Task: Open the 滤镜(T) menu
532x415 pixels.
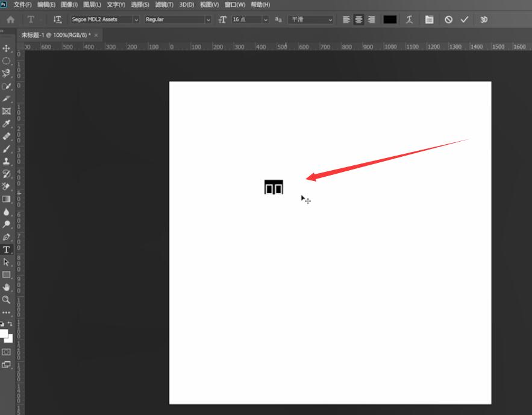Action: [164, 5]
